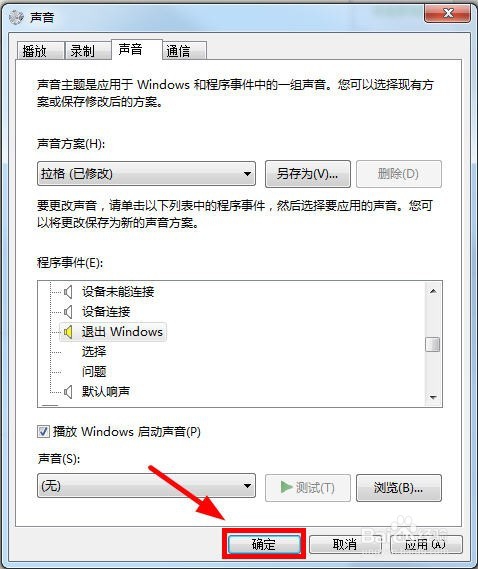The width and height of the screenshot is (478, 569).
Task: Click speaker icon beside 设备连接
Action: coord(68,311)
